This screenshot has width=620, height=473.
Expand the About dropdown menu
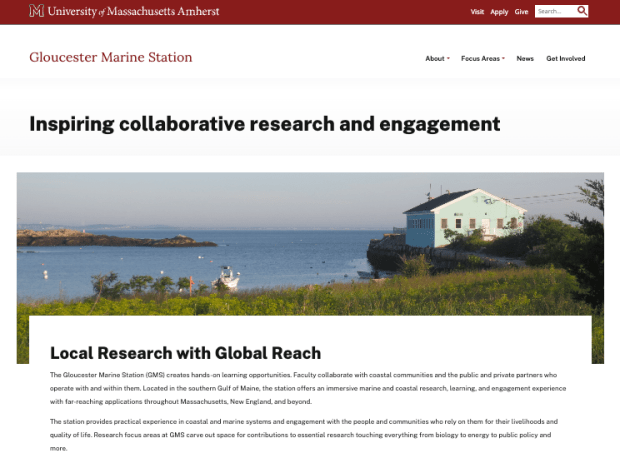coord(437,59)
